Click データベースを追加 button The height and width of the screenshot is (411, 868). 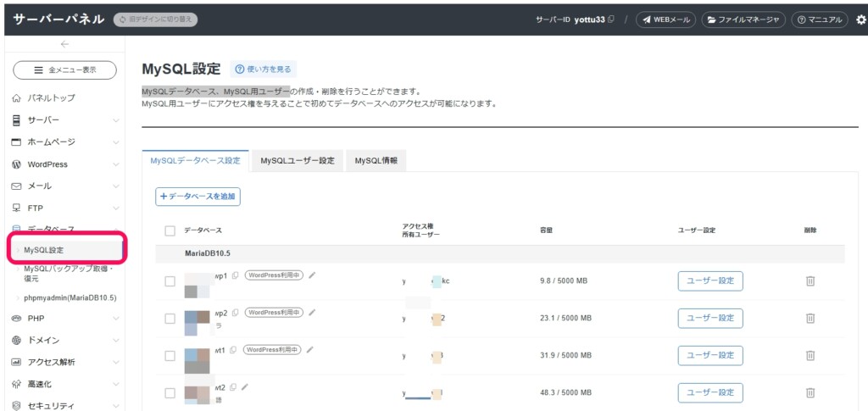198,197
